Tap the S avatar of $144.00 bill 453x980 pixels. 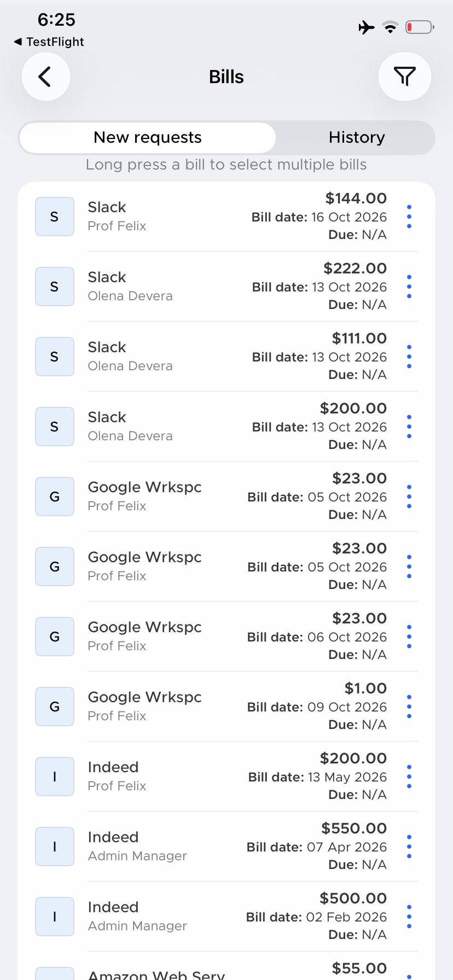click(55, 217)
